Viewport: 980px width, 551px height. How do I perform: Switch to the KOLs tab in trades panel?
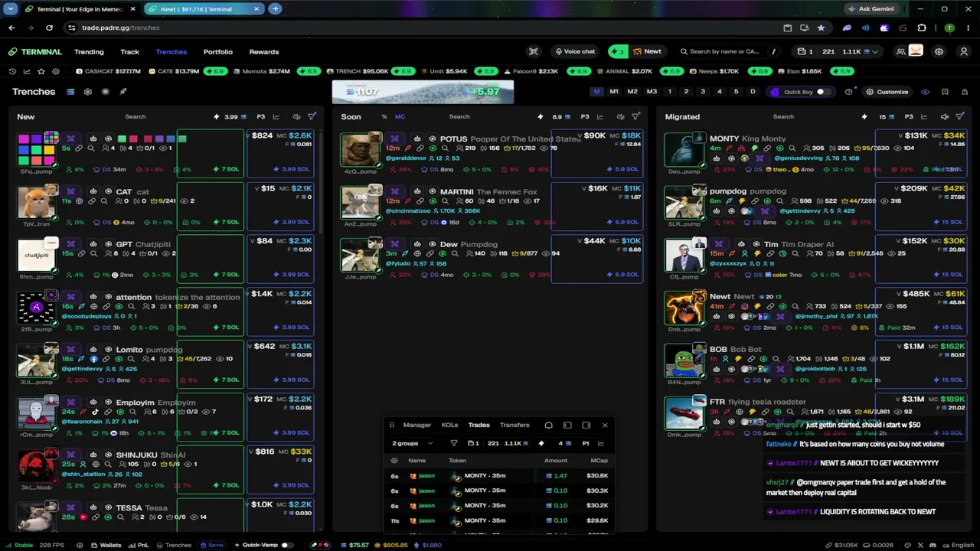pyautogui.click(x=449, y=425)
